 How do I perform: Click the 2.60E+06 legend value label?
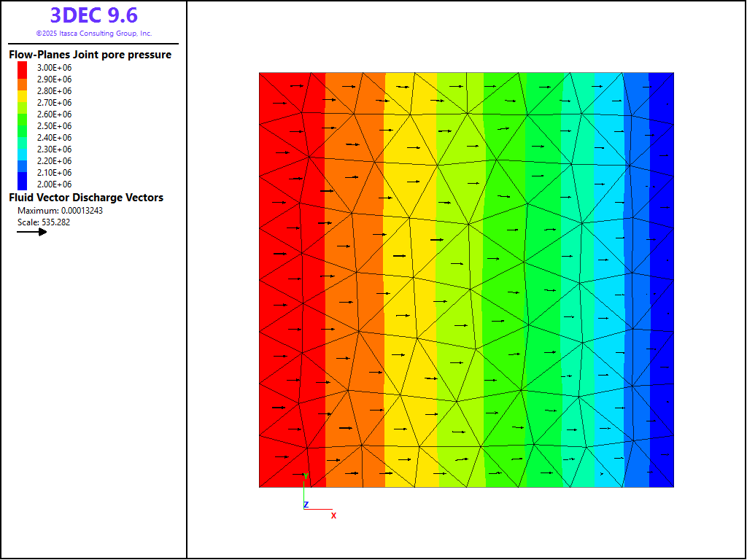(x=54, y=114)
